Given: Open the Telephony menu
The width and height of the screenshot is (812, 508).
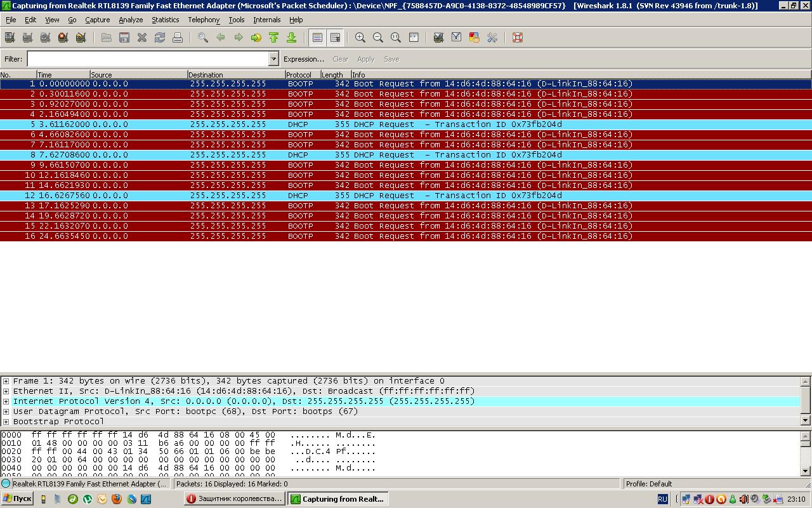Looking at the screenshot, I should tap(204, 20).
